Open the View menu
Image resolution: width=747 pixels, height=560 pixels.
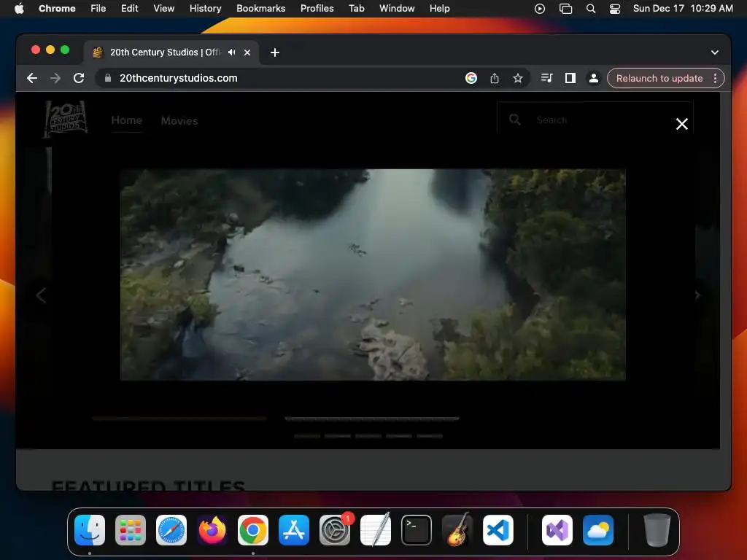(164, 9)
